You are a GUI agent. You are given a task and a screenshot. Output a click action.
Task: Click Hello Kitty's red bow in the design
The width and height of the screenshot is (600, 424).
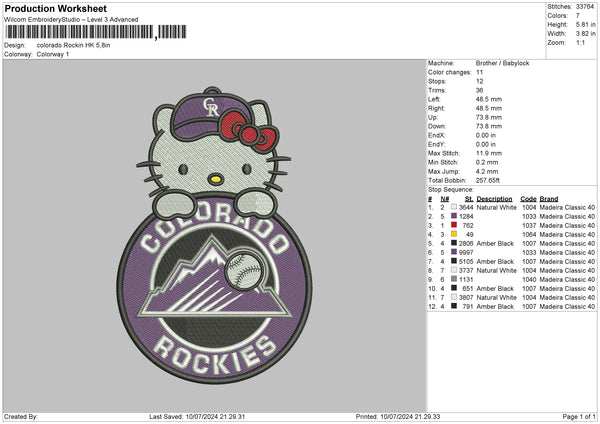pos(249,131)
